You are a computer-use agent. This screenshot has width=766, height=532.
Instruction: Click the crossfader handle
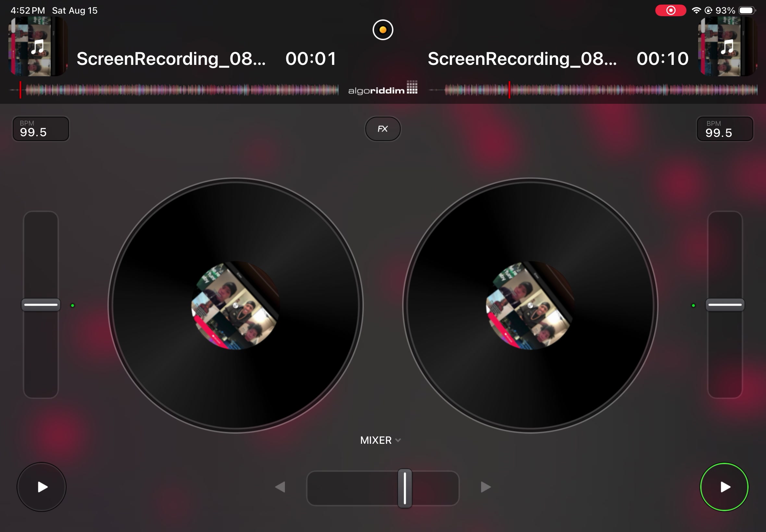[x=404, y=488]
